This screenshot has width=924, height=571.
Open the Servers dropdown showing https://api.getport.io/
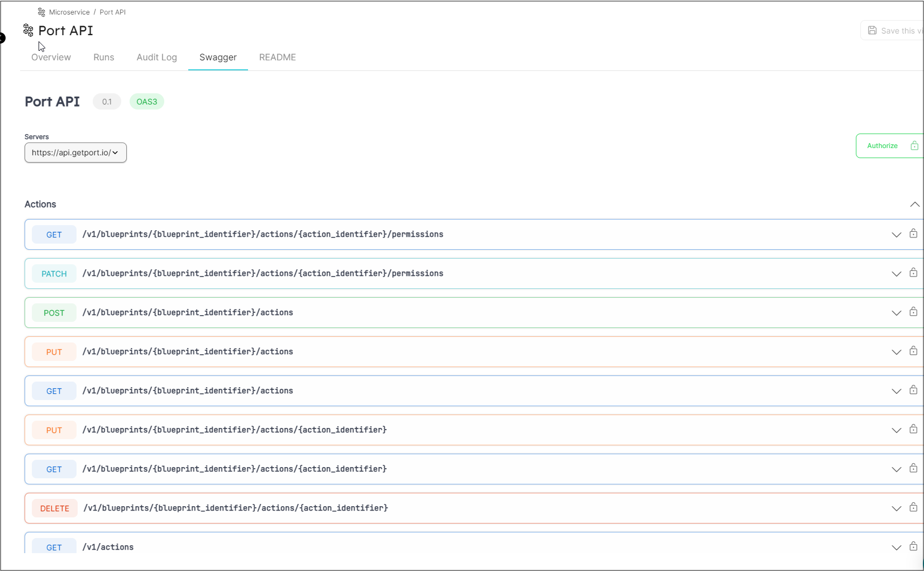pyautogui.click(x=75, y=153)
